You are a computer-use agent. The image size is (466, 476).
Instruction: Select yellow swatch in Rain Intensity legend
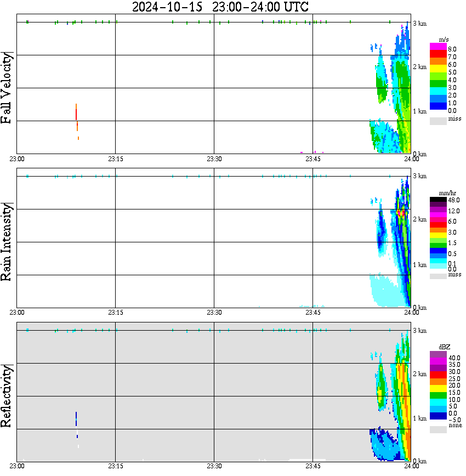[438, 235]
